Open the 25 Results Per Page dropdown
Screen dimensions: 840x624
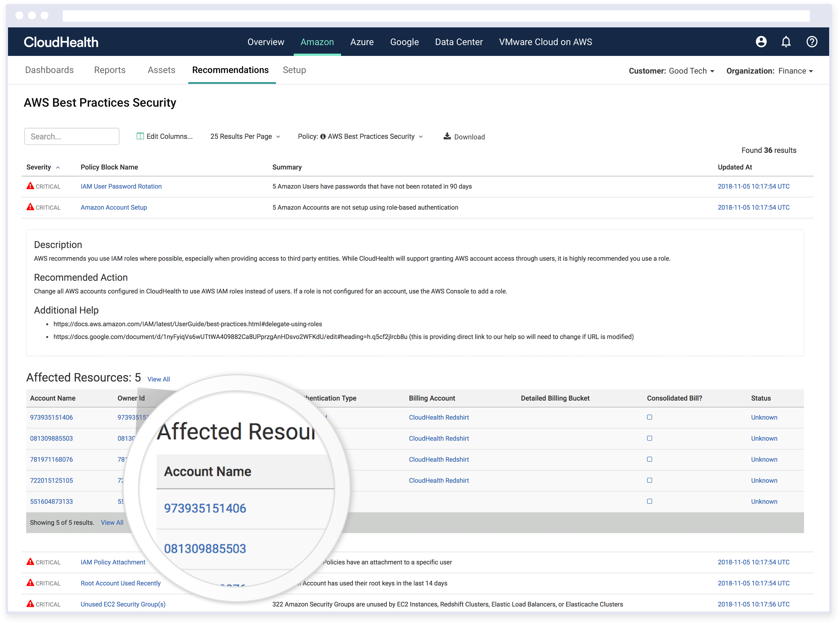245,136
